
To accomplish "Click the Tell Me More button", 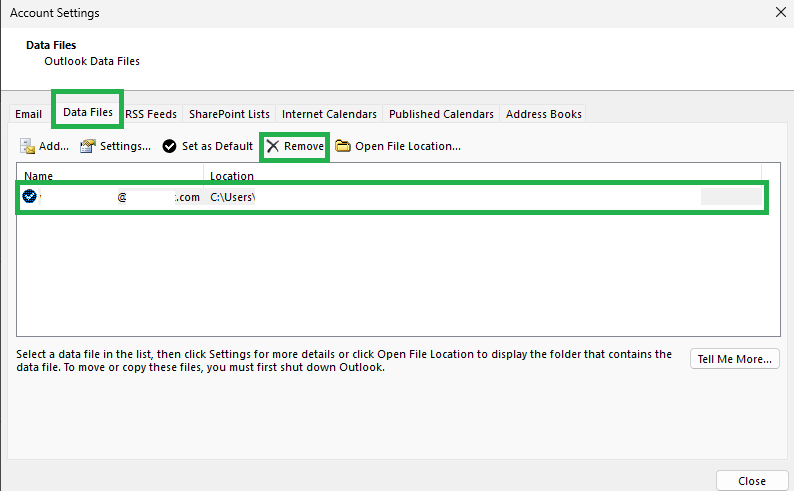I will pos(735,359).
